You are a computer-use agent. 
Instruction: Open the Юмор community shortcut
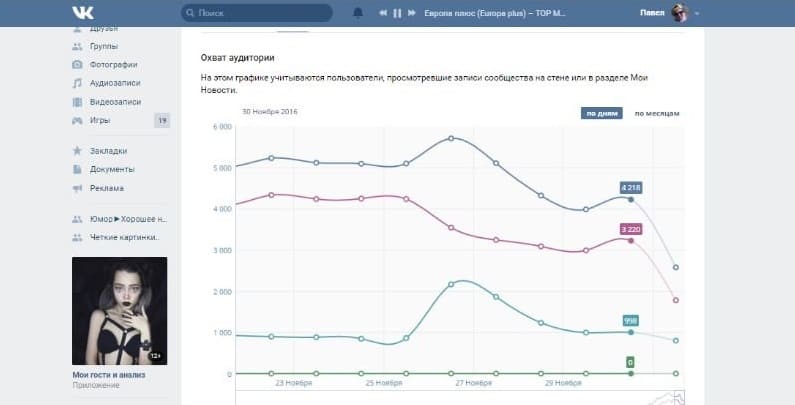coord(125,219)
